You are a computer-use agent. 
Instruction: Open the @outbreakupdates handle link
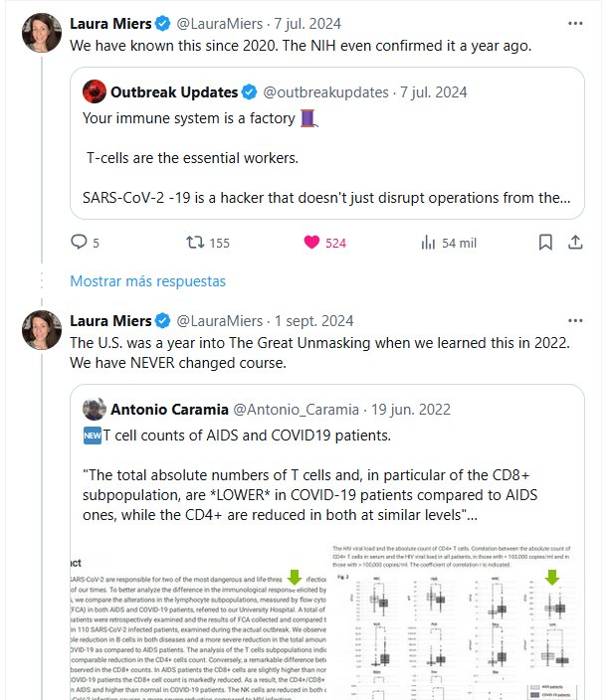(325, 92)
